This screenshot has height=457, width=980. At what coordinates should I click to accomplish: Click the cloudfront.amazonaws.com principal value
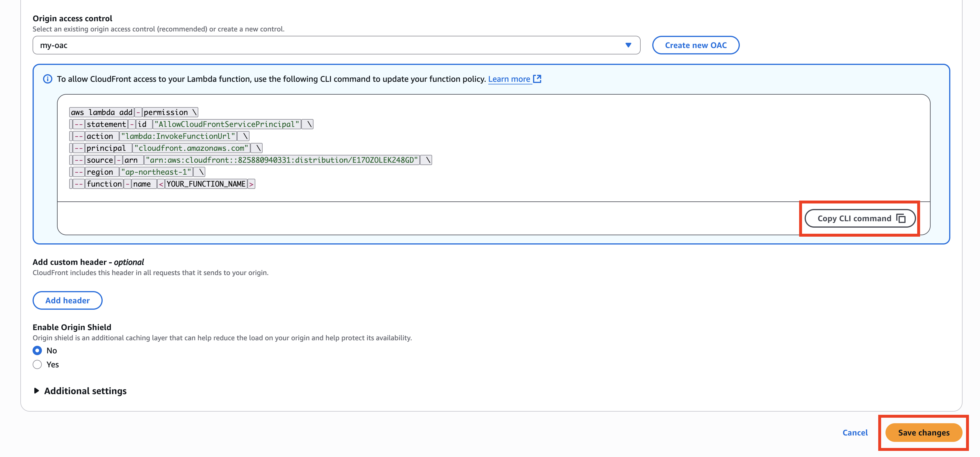tap(191, 148)
